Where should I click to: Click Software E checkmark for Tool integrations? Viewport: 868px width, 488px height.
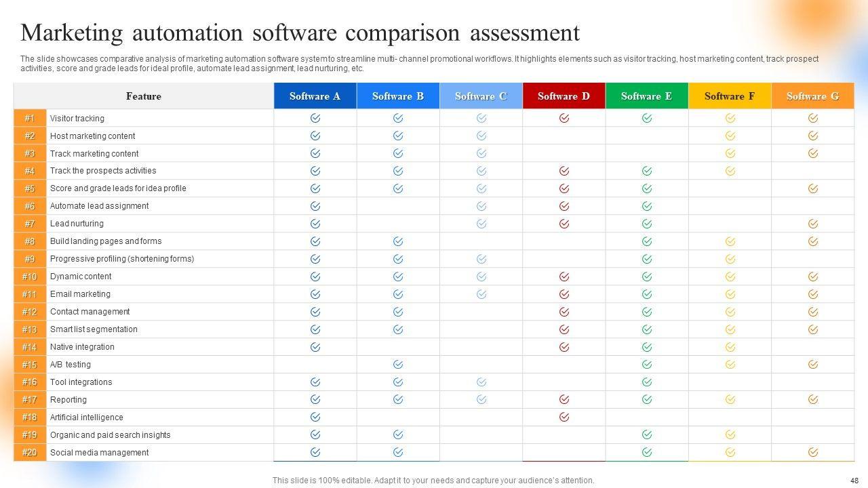(x=647, y=382)
